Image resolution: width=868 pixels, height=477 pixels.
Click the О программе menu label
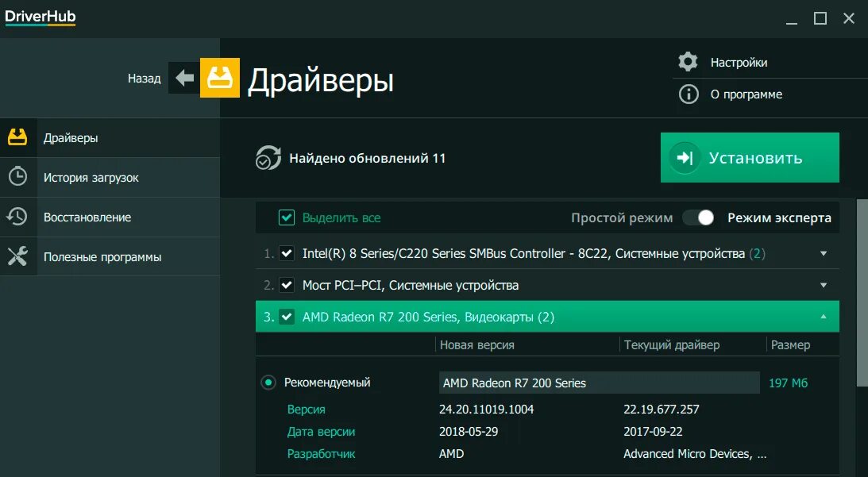[746, 94]
